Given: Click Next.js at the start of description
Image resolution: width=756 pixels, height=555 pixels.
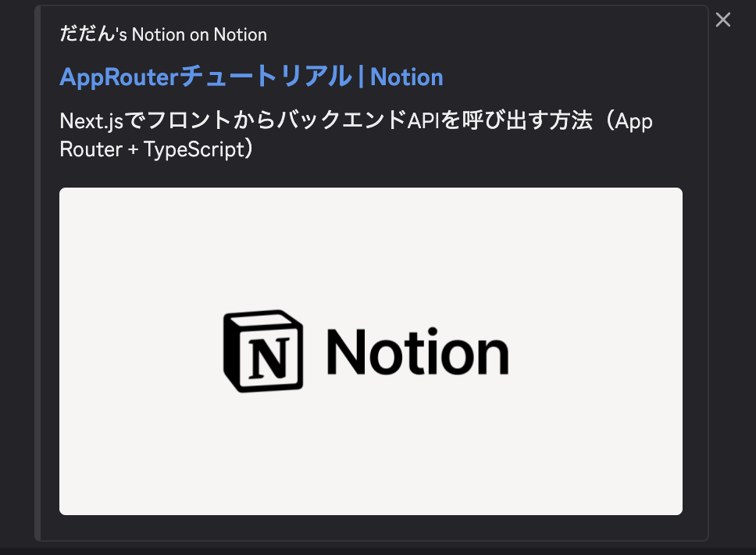Looking at the screenshot, I should coord(91,121).
